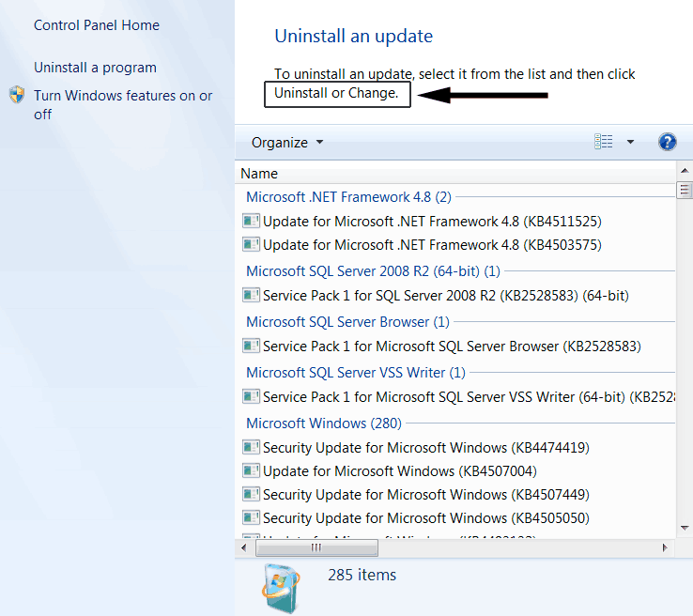693x616 pixels.
Task: Click the horizontal scrollbar thumb
Action: (316, 548)
